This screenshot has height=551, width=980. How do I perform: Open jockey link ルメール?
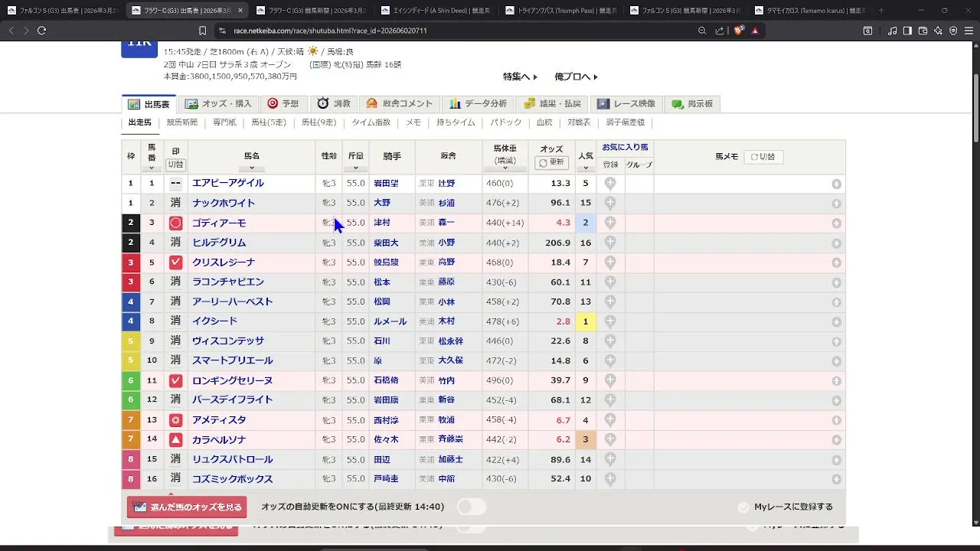pyautogui.click(x=390, y=321)
